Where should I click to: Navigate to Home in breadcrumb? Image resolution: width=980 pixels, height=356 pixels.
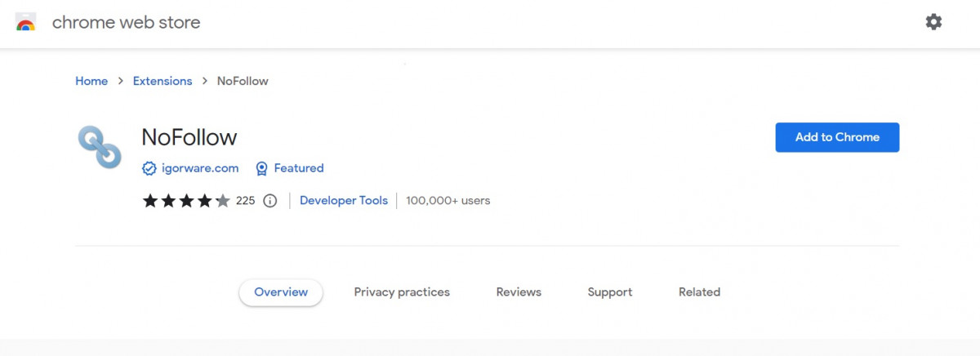point(91,81)
